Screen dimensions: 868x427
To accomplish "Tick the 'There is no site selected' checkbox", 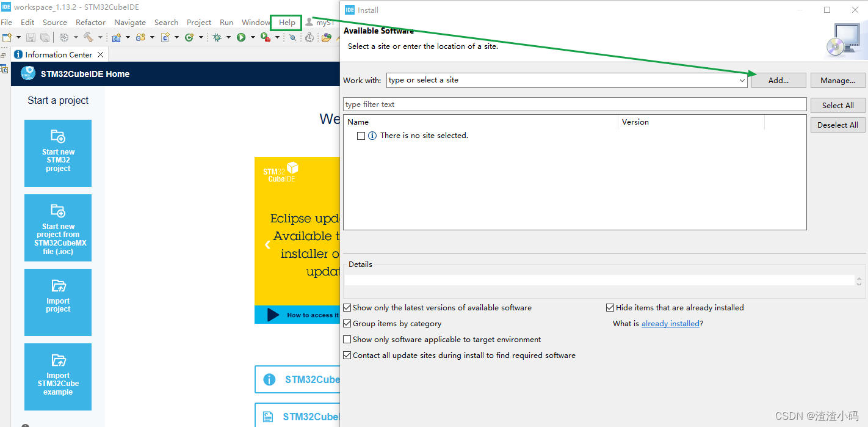I will 361,136.
